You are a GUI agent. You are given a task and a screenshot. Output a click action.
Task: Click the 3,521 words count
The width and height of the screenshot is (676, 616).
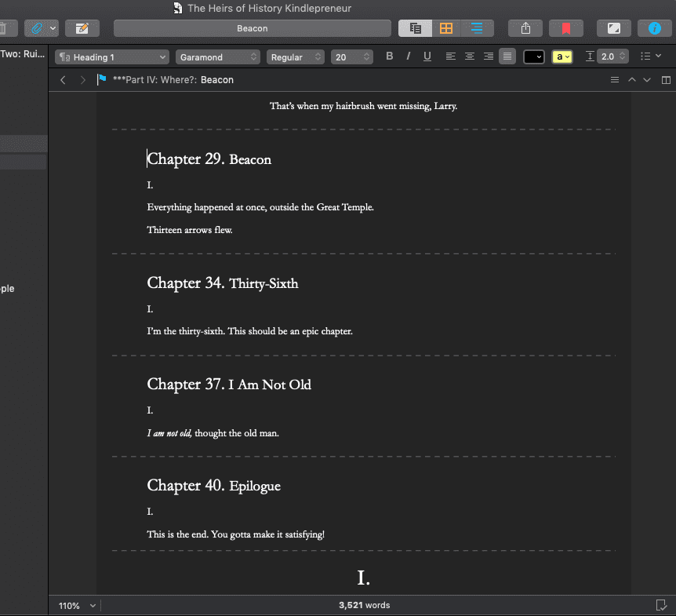[x=365, y=605]
